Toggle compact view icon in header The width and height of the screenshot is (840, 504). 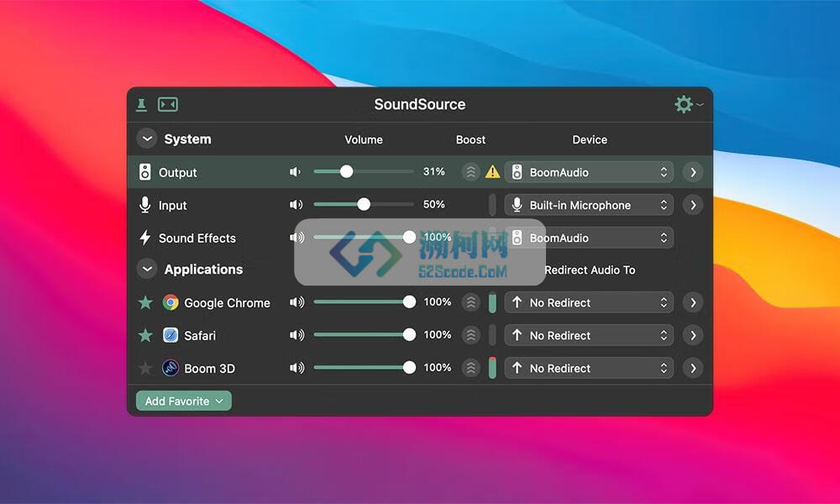[x=168, y=104]
